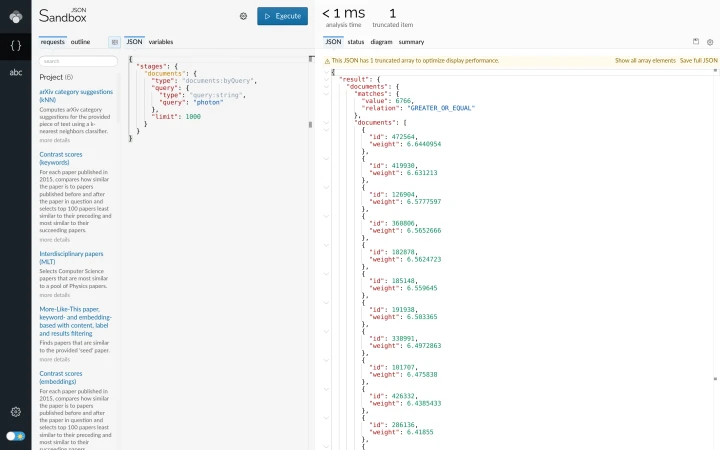Collapse the entry containing id 191938
Screen dimensions: 720x450
coord(326,303)
